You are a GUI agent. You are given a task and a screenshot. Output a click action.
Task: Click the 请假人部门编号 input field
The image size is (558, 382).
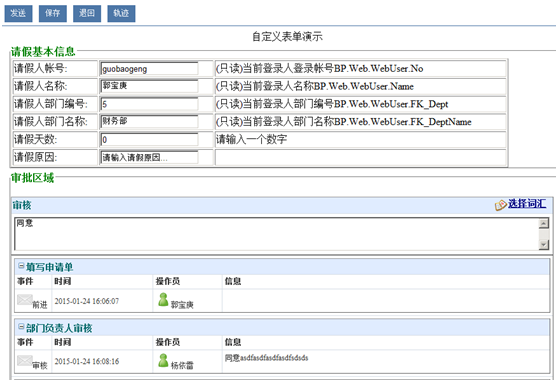(x=149, y=104)
